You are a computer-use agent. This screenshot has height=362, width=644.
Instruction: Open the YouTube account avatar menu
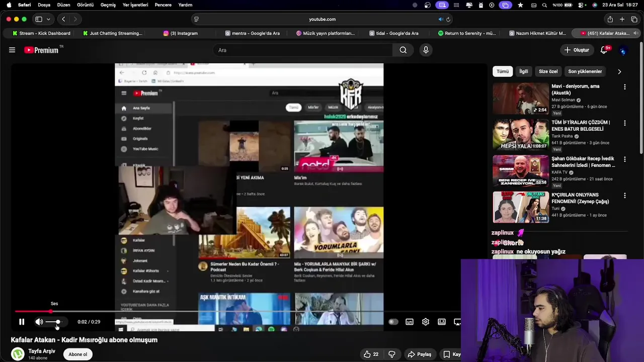pos(623,50)
